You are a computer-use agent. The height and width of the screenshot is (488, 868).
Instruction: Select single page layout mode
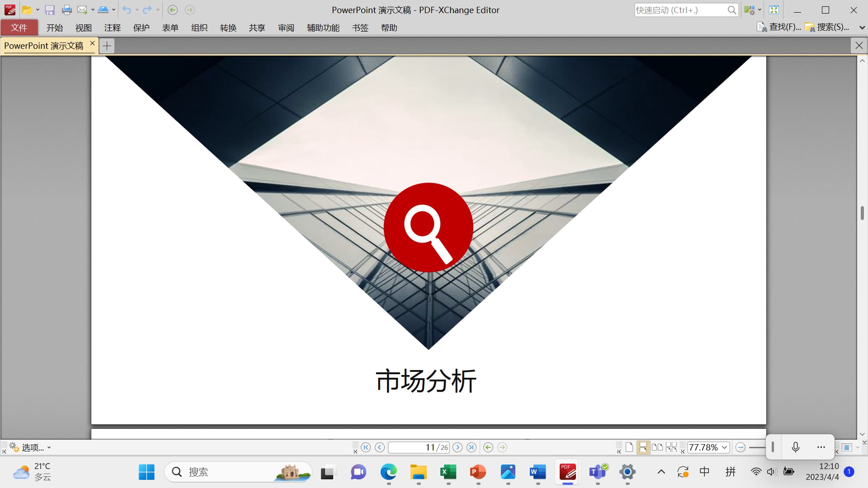pos(629,447)
